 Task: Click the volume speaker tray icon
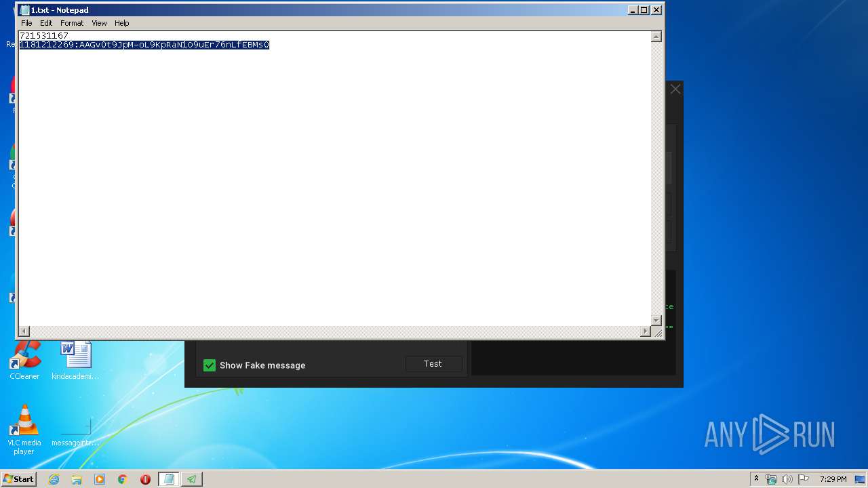point(787,479)
